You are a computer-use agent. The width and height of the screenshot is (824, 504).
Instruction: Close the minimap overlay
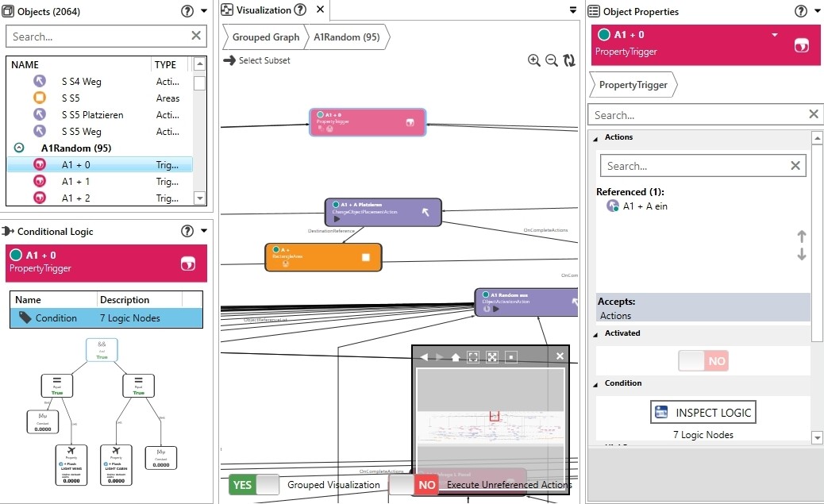pos(560,357)
